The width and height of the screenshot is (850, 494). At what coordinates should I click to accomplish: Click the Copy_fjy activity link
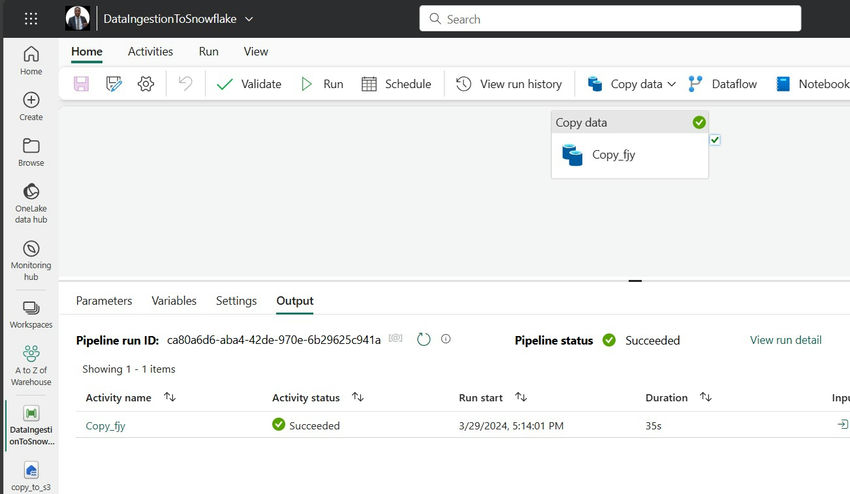[x=106, y=425]
